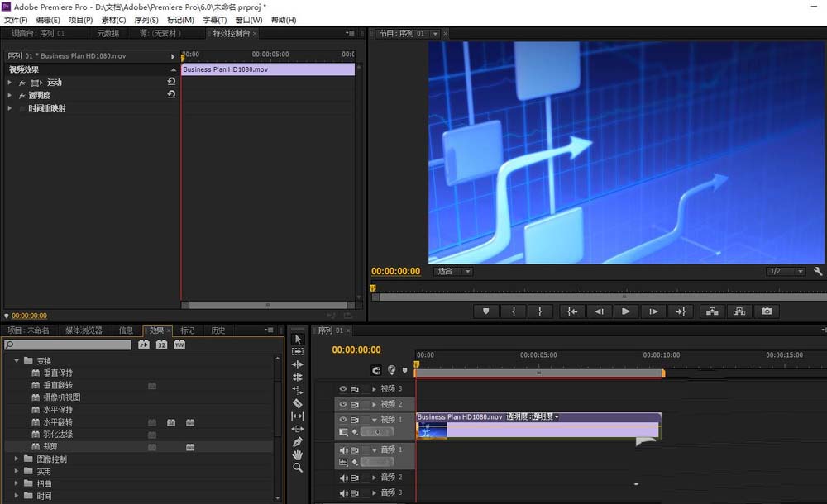
Task: Click the Export Frame camera icon
Action: point(766,311)
